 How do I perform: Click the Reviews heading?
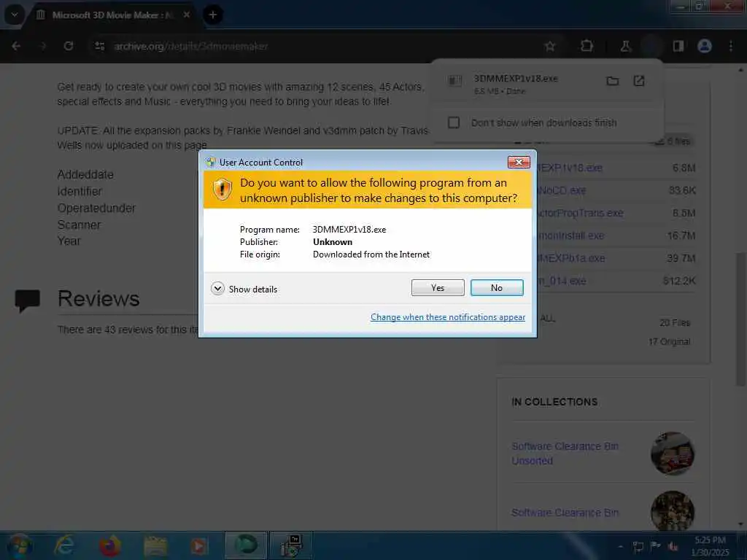[98, 299]
